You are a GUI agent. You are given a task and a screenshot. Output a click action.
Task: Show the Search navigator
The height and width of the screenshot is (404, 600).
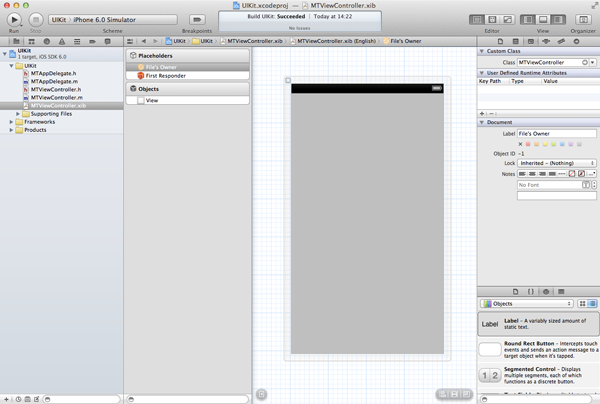coord(47,41)
